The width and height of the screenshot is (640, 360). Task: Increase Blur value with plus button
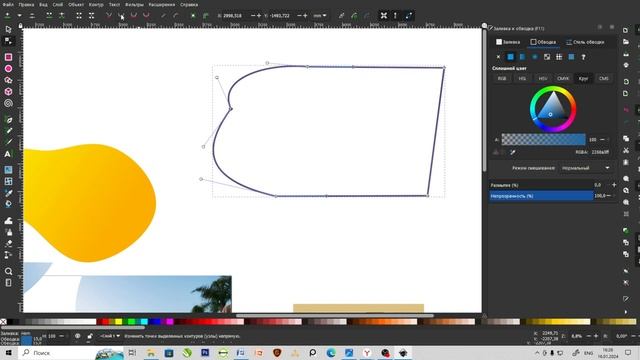pyautogui.click(x=614, y=185)
